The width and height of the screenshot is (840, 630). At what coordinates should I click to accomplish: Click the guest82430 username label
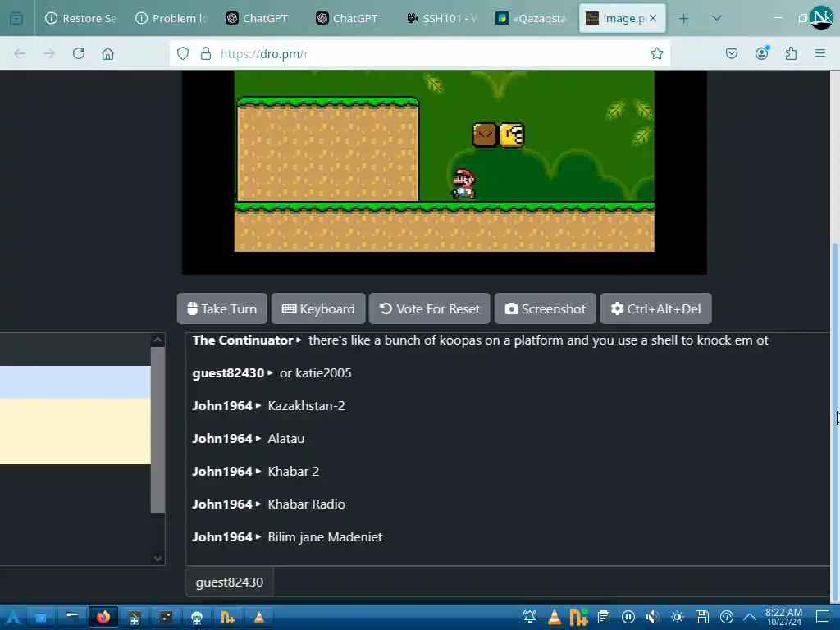point(230,582)
